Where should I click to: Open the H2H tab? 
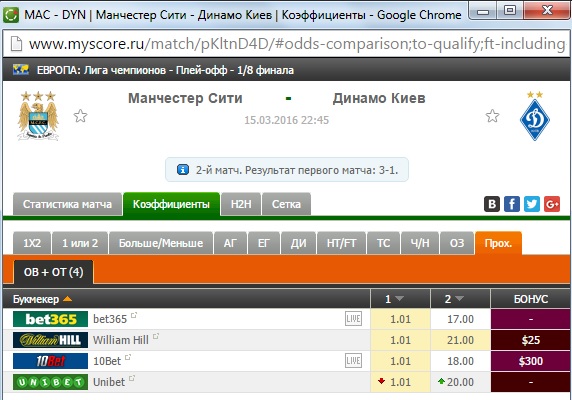tap(241, 204)
